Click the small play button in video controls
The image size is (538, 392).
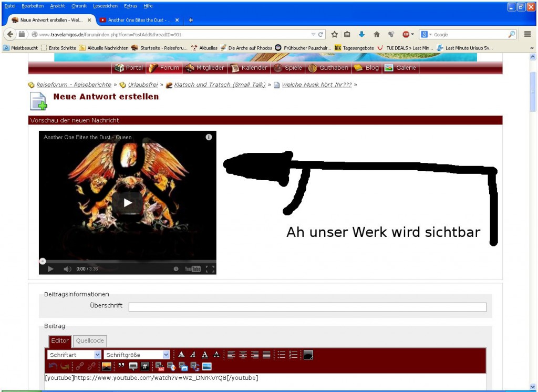(x=50, y=269)
